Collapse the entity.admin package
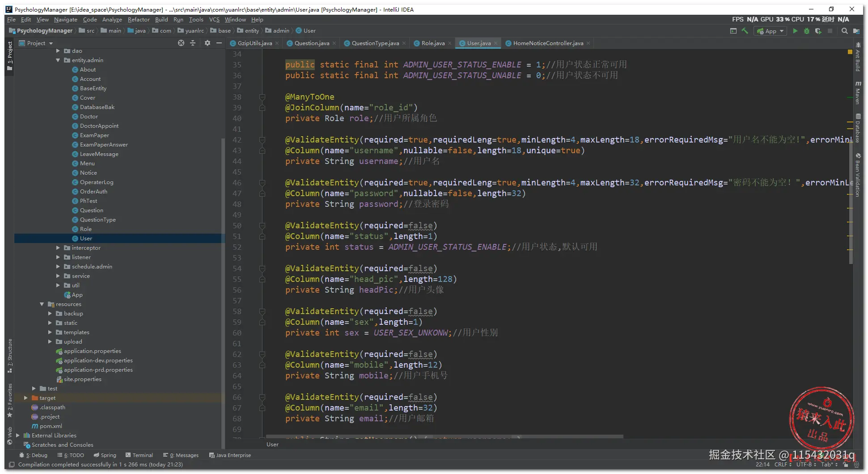868x474 pixels. (58, 60)
